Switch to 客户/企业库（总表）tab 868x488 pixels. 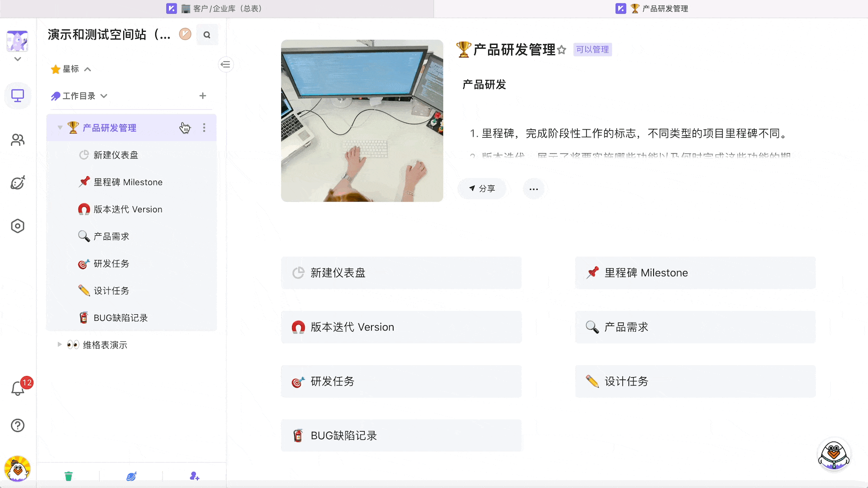pyautogui.click(x=214, y=9)
